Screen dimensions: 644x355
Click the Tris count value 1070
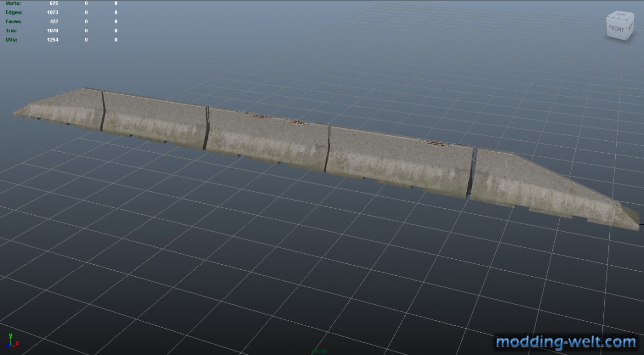[x=53, y=31]
